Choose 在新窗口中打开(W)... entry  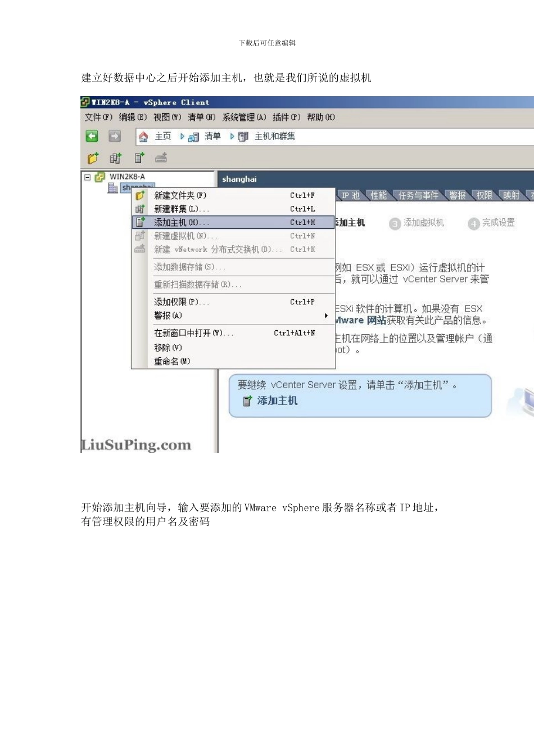(x=233, y=333)
